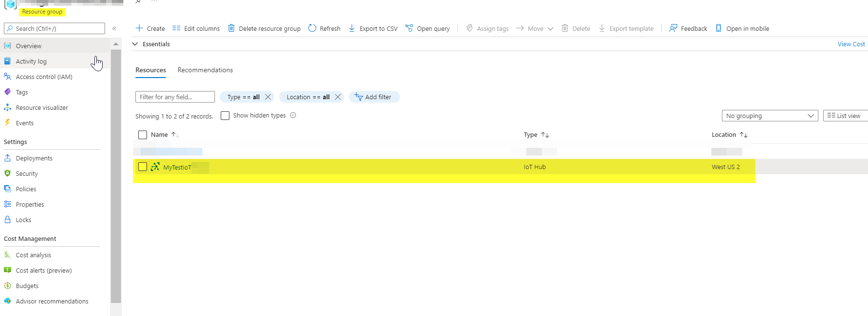Click Advisor recommendations icon
This screenshot has width=868, height=316.
(7, 301)
